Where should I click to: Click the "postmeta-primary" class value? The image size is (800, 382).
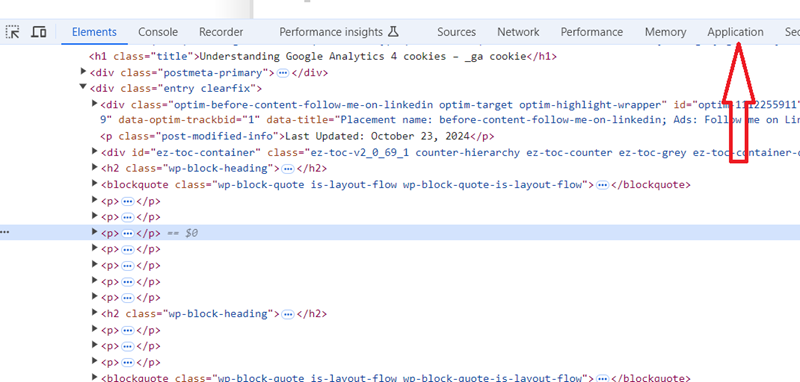[x=213, y=73]
